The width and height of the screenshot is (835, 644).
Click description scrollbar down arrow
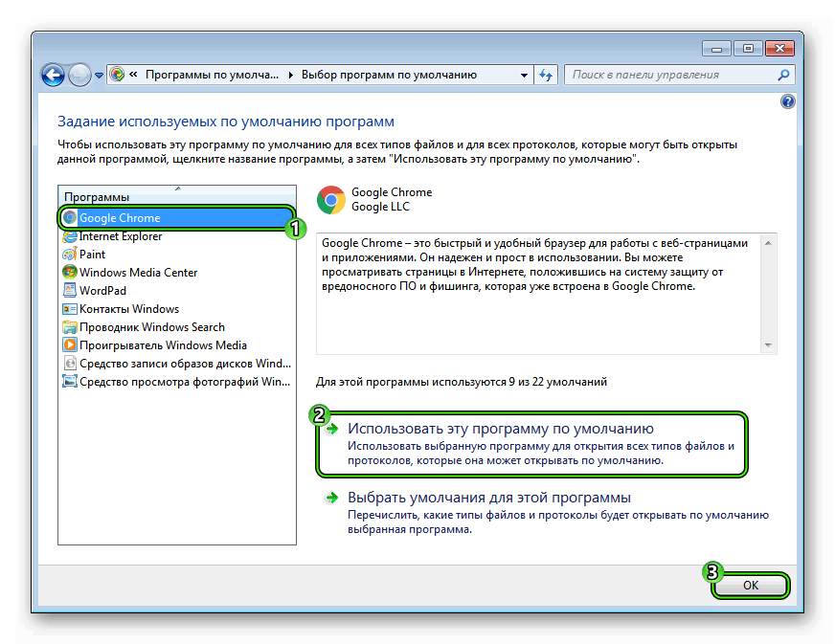pyautogui.click(x=768, y=344)
